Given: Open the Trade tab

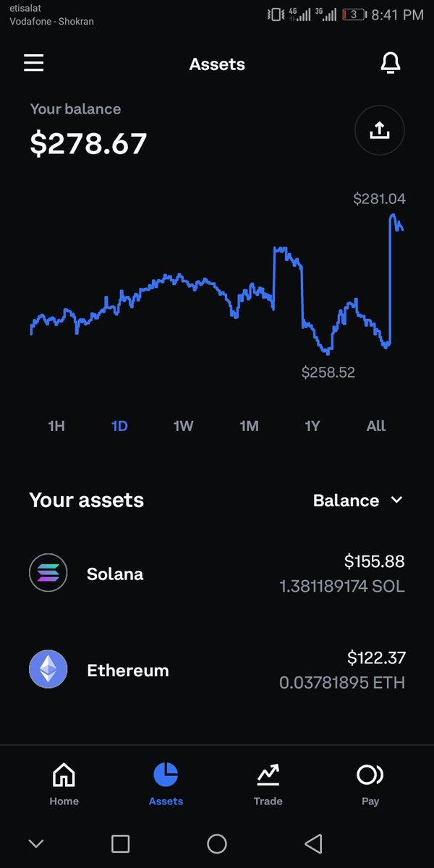Looking at the screenshot, I should point(268,783).
